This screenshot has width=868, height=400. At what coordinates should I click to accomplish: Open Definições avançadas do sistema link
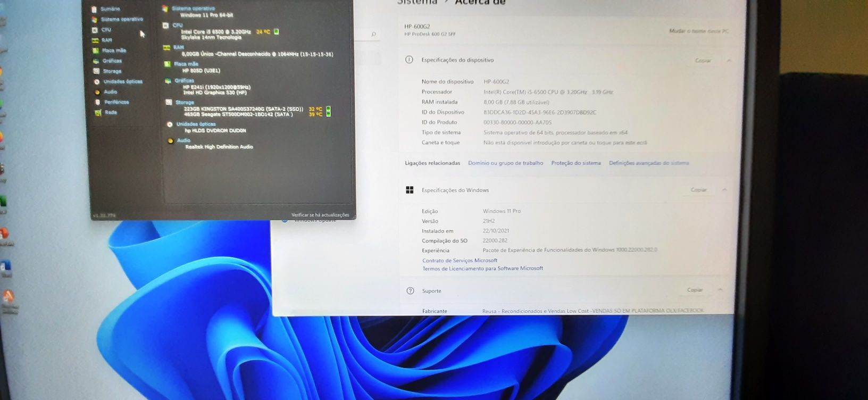pyautogui.click(x=649, y=163)
